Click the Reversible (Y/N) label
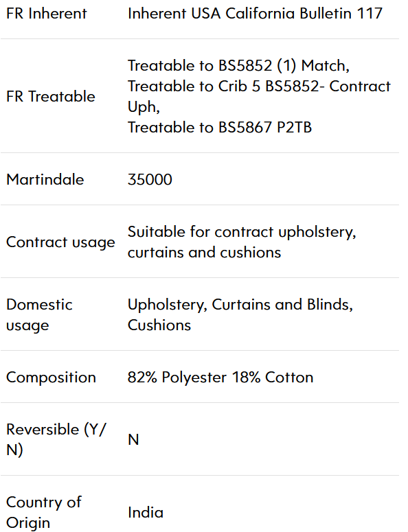This screenshot has width=408, height=532. [x=56, y=440]
